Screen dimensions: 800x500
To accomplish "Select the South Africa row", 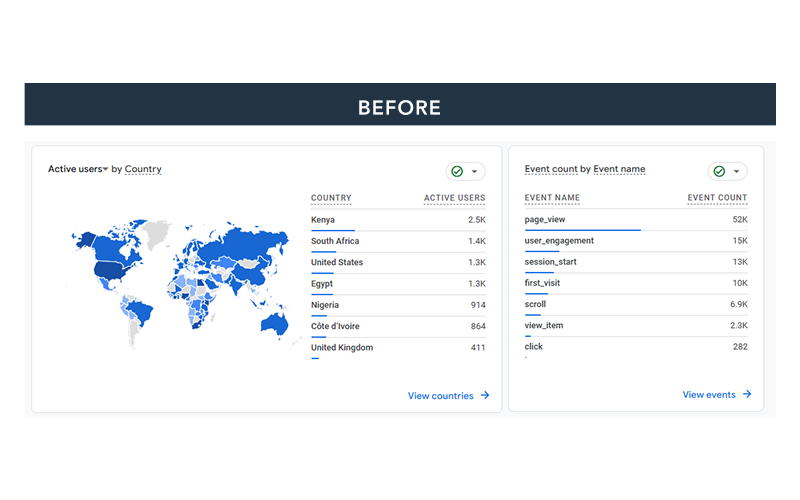I will pyautogui.click(x=398, y=241).
